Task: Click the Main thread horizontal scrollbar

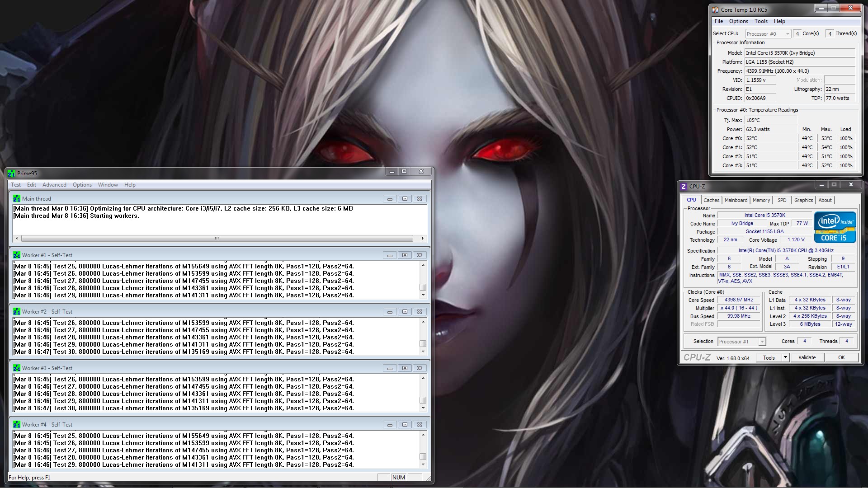Action: coord(217,238)
